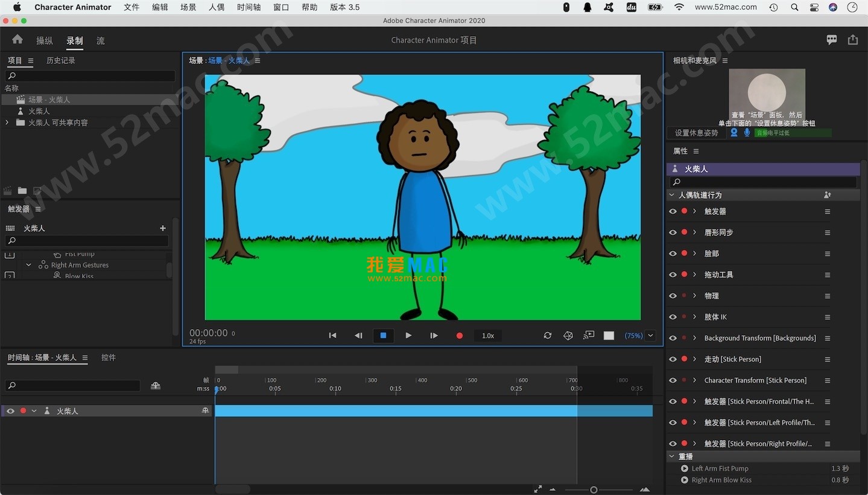Viewport: 868px width, 495px height.
Task: Fit timeline to window icon
Action: pos(537,490)
